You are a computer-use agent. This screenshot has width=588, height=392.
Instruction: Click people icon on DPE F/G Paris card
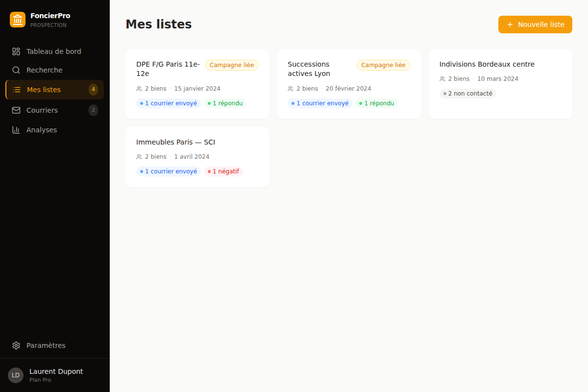(x=139, y=89)
